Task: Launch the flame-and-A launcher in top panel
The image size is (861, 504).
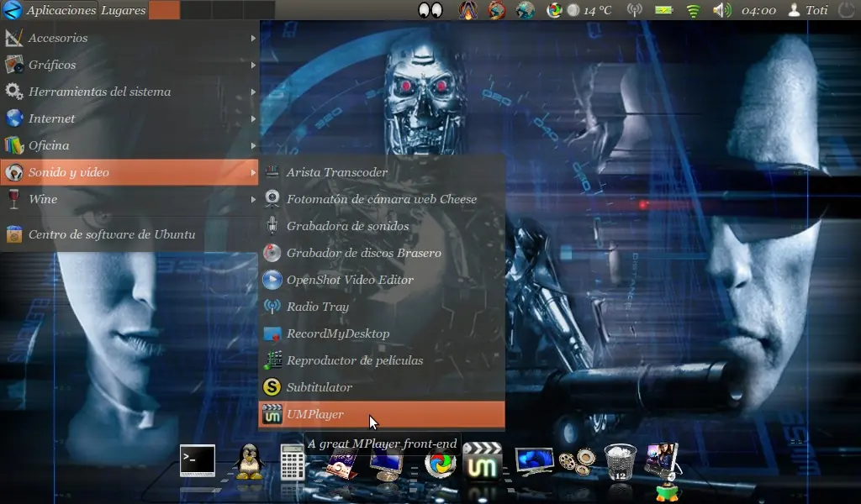Action: [x=467, y=10]
